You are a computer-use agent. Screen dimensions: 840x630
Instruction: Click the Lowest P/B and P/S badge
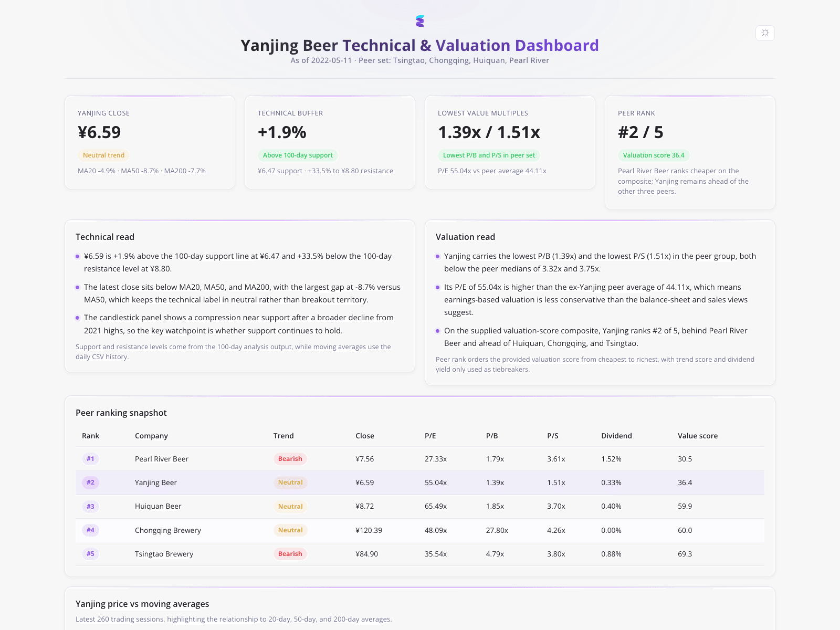(x=489, y=155)
